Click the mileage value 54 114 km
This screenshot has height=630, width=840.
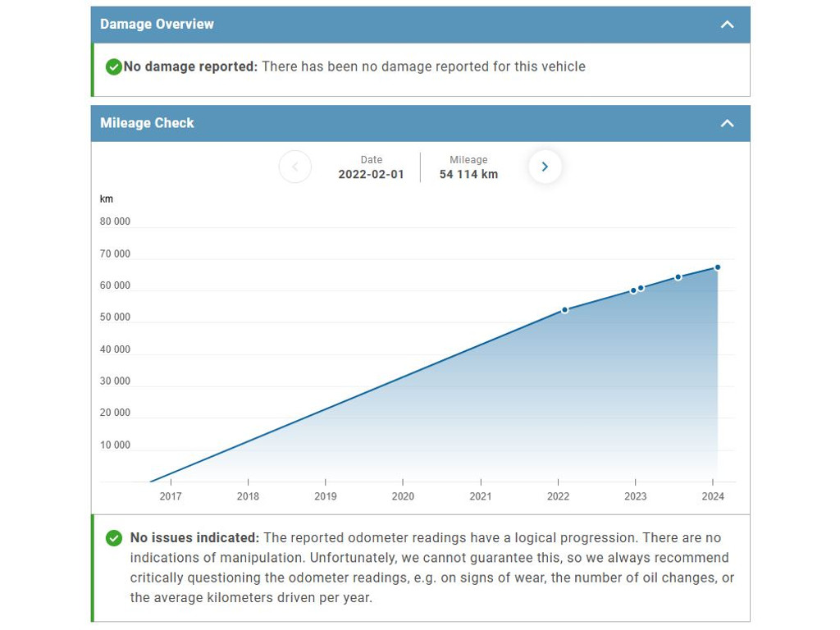click(468, 174)
